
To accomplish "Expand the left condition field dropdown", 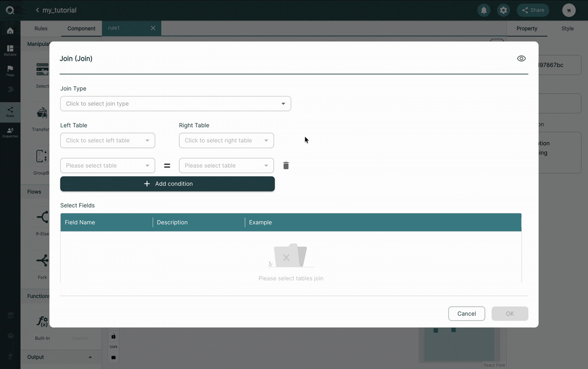I will [108, 166].
